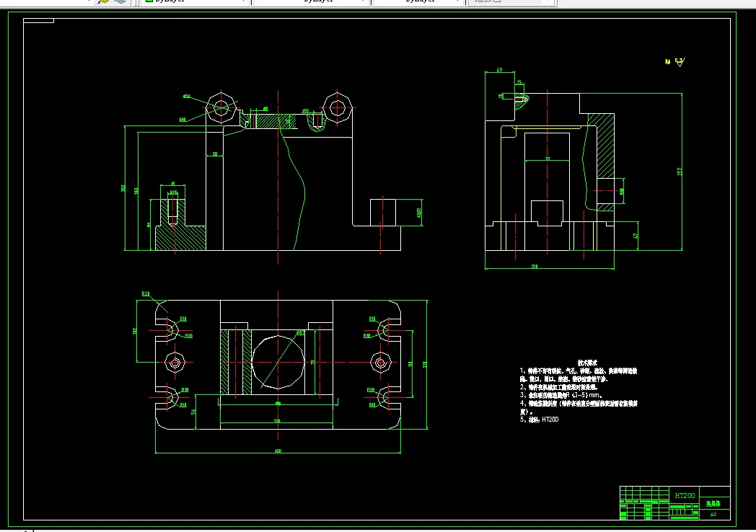The image size is (756, 532).
Task: Select the note line ending with (3~5) mm
Action: [x=561, y=395]
